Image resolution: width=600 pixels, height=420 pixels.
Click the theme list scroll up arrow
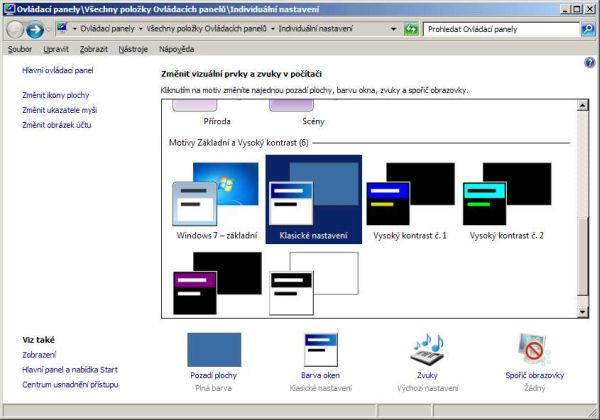coord(582,105)
